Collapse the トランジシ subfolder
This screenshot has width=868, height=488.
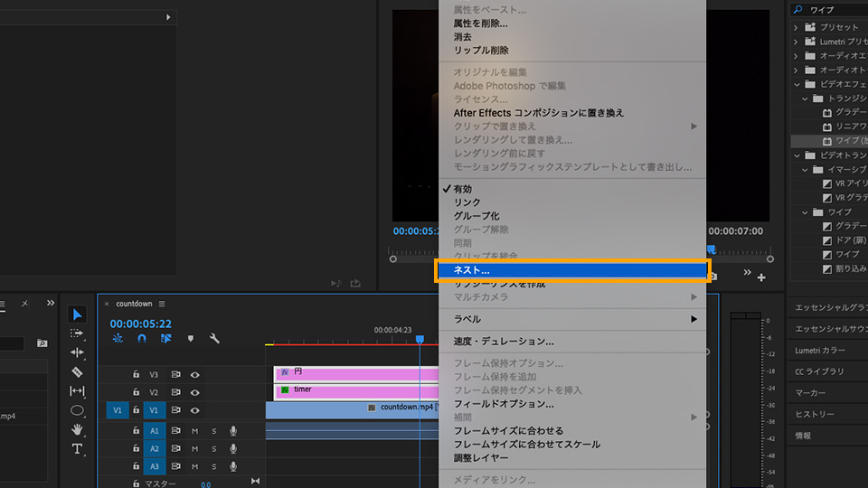(x=805, y=99)
